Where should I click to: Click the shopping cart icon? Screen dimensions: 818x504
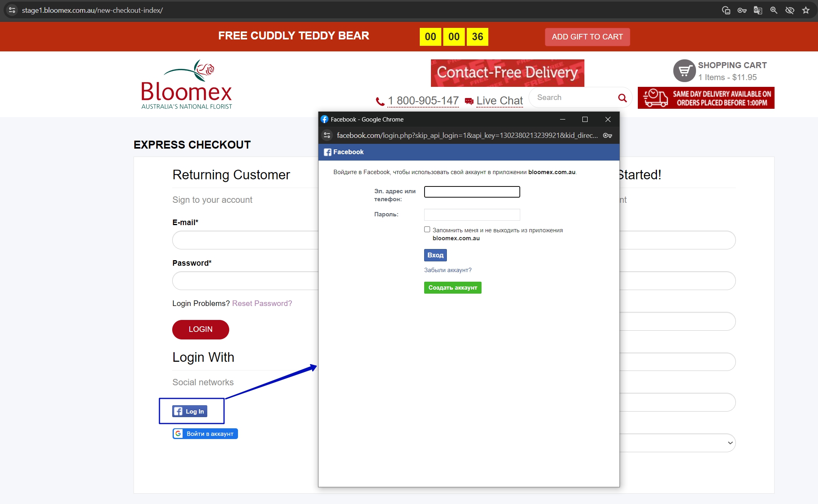(x=684, y=71)
